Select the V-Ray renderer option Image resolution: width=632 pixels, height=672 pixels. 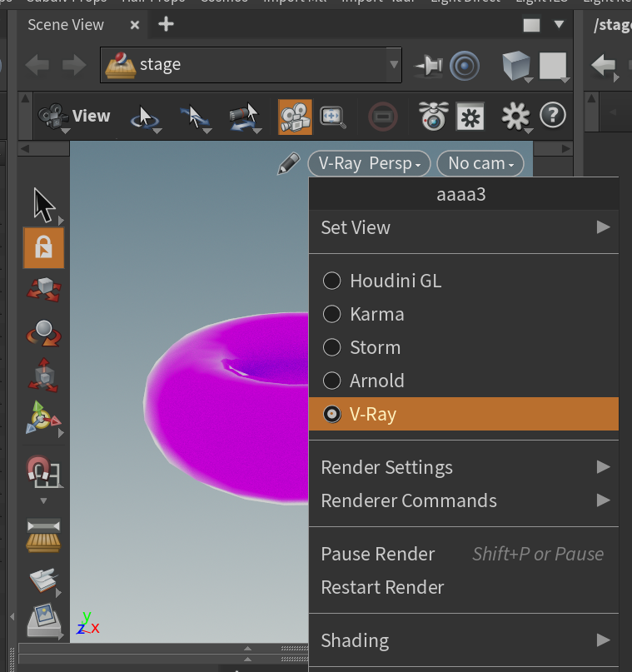point(464,414)
